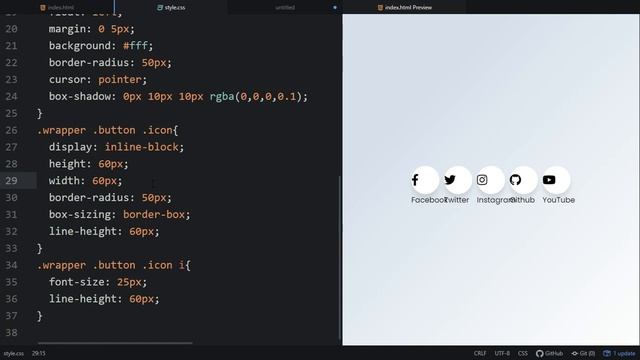The image size is (640, 360).
Task: Click the editor vertical scrollbar thumb
Action: pyautogui.click(x=340, y=257)
